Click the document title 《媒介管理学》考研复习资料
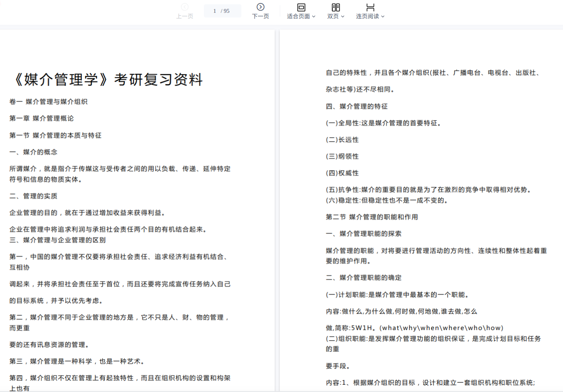The width and height of the screenshot is (563, 392). point(106,79)
